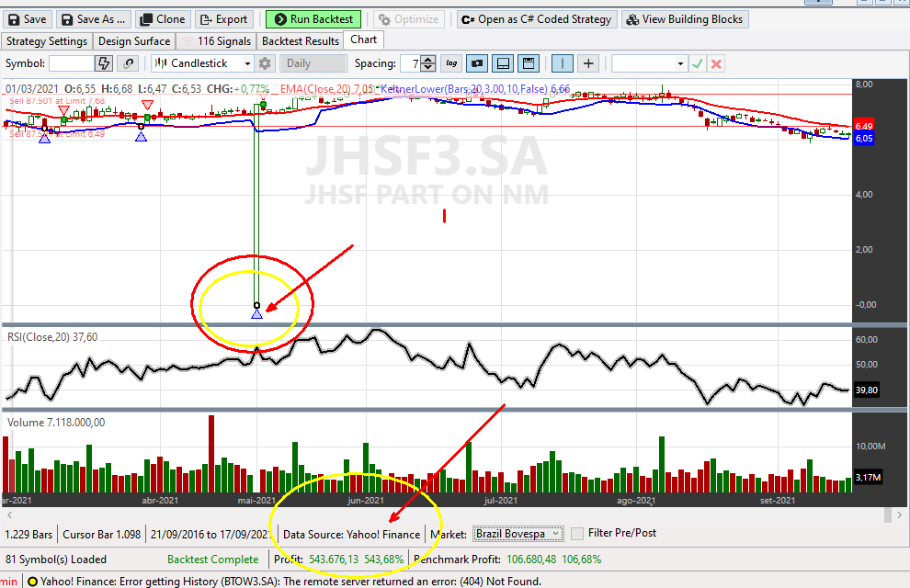Click the yellow status circle icon
This screenshot has height=588, width=910.
coord(32,582)
